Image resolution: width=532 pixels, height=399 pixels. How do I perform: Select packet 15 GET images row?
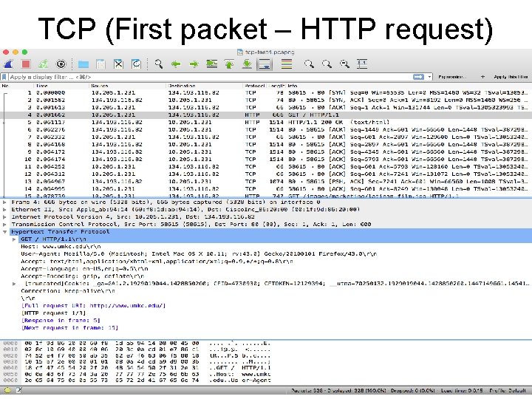(266, 196)
